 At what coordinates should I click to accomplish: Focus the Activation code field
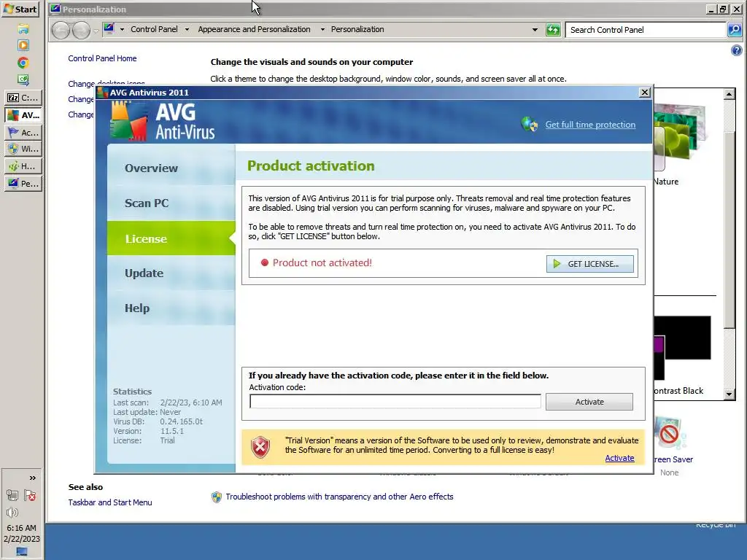pos(395,402)
